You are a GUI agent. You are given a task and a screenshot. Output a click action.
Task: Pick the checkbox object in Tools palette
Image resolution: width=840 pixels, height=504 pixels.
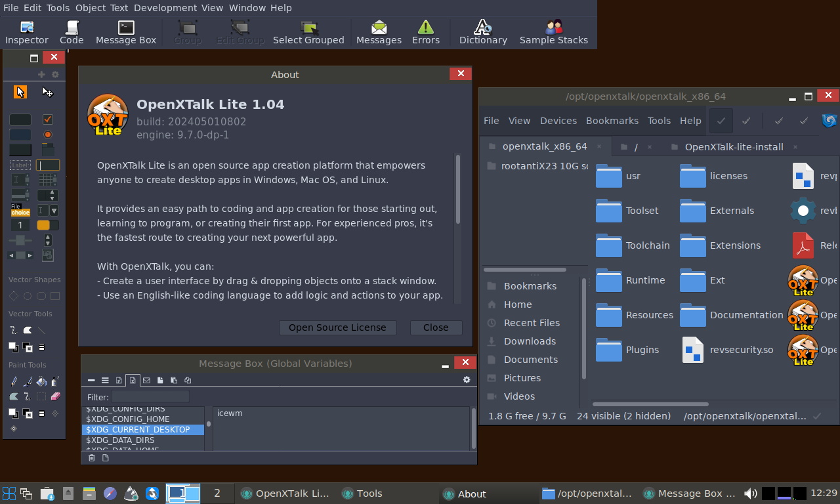[x=48, y=119]
